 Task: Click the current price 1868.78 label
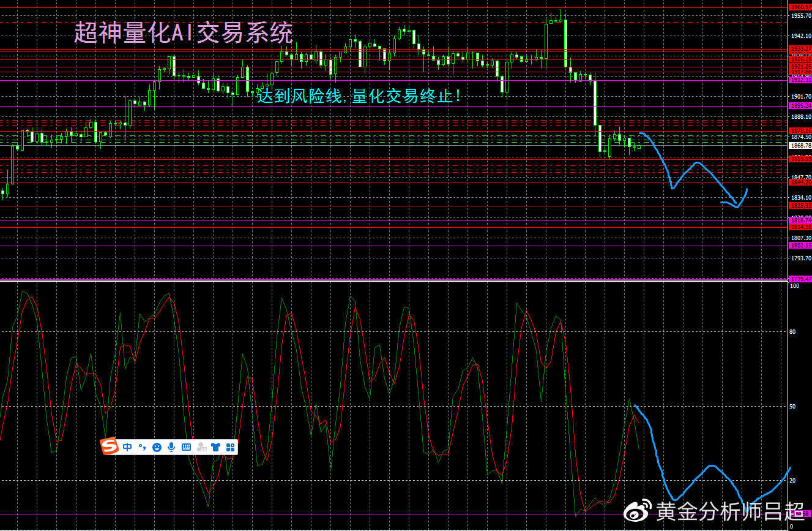coord(800,145)
